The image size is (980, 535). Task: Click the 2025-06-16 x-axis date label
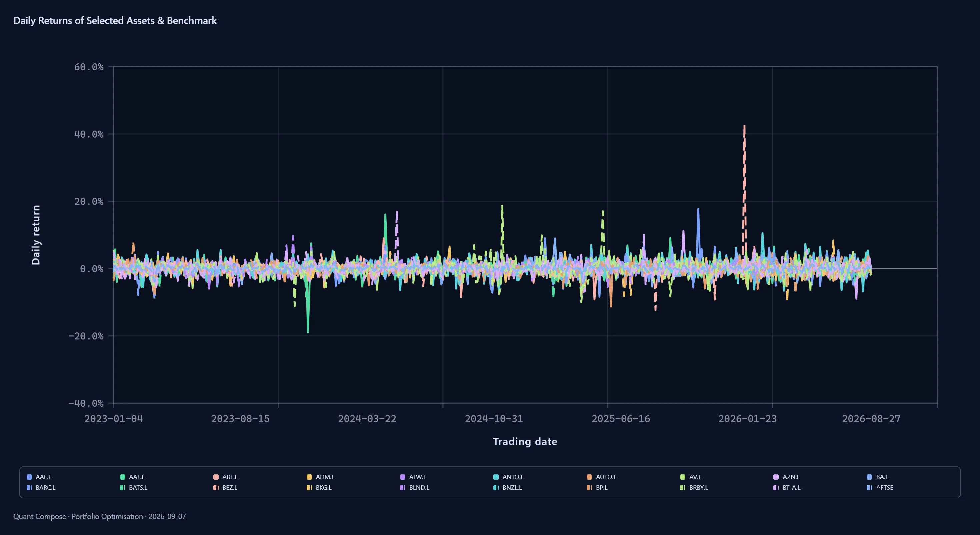point(621,419)
